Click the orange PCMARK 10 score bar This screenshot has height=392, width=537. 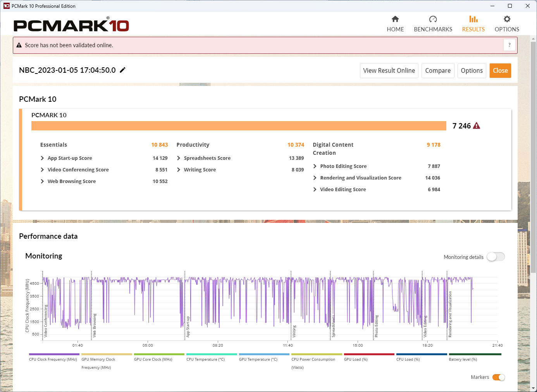coord(239,126)
